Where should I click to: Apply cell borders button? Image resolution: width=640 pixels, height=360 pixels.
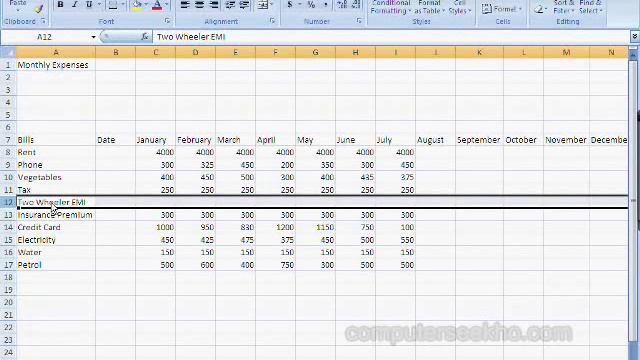pos(113,5)
